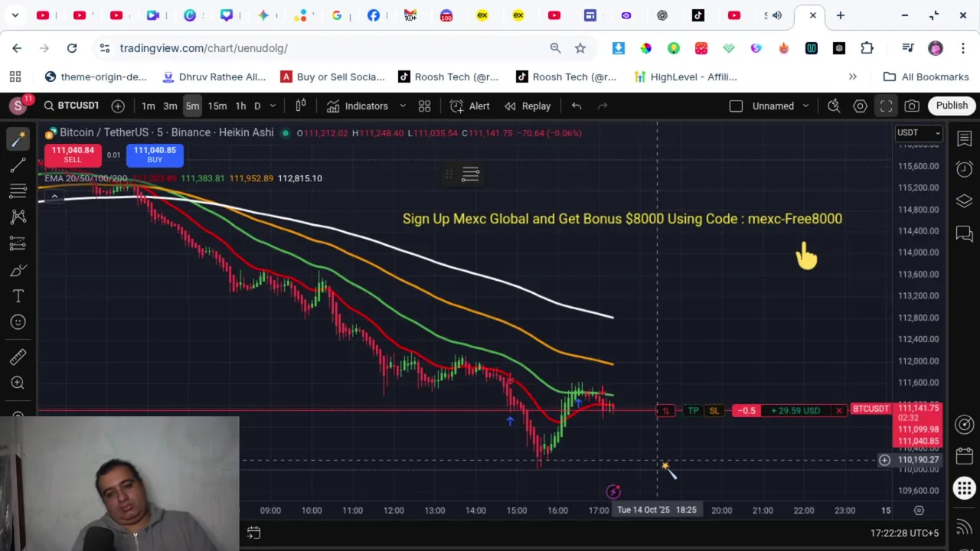Select the 15m timeframe
This screenshot has width=980, height=551.
[x=217, y=106]
